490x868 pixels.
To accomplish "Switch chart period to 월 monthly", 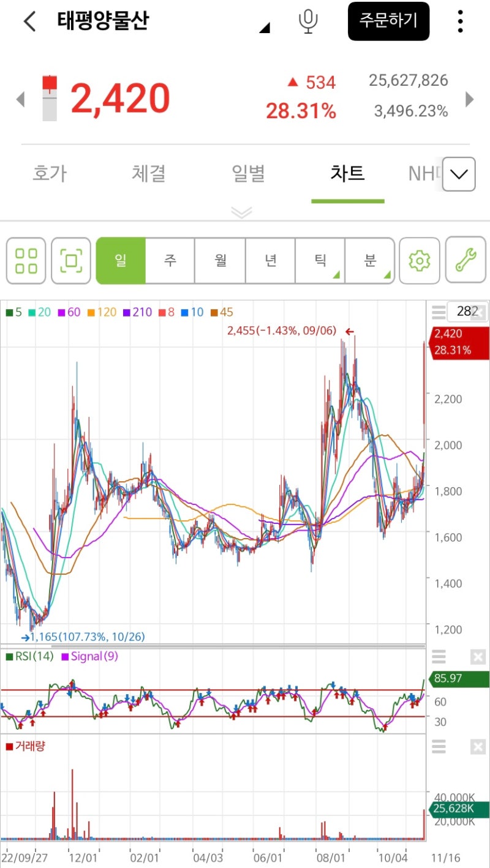I will [221, 261].
